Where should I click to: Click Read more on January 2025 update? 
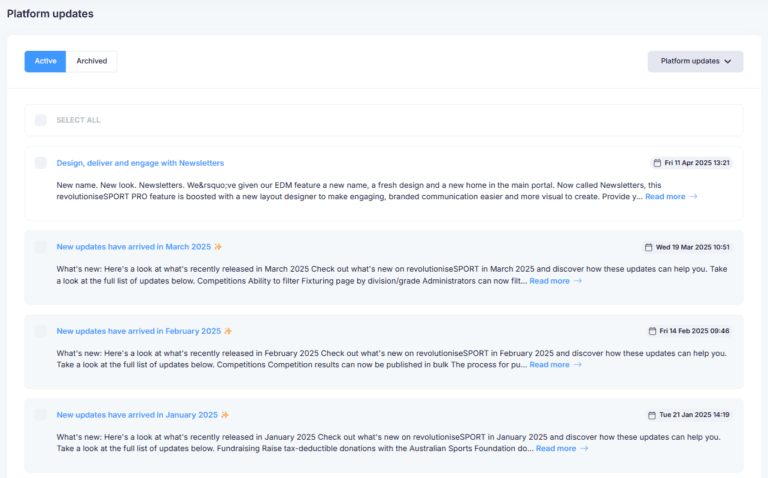tap(555, 449)
